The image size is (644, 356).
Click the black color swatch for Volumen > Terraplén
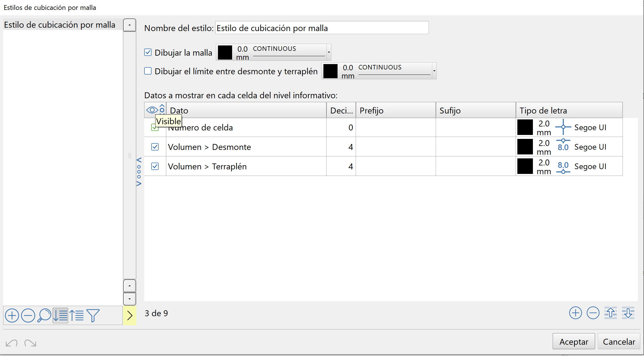tap(525, 166)
